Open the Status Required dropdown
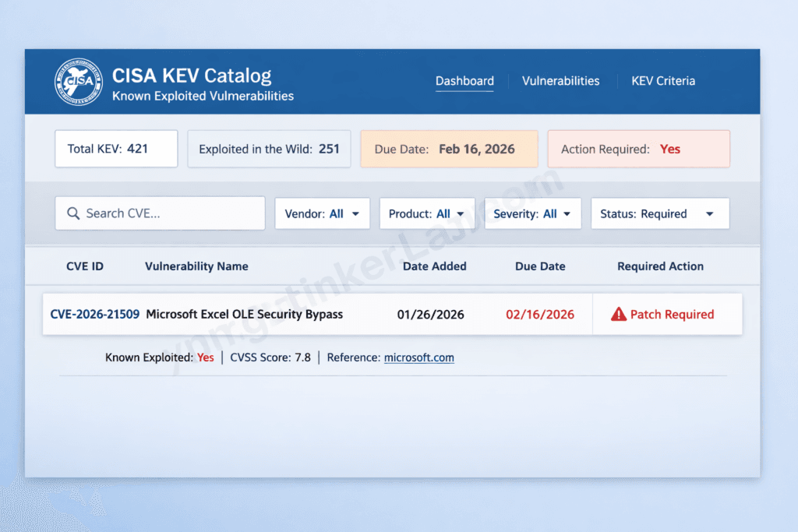Image resolution: width=798 pixels, height=532 pixels. [x=659, y=213]
